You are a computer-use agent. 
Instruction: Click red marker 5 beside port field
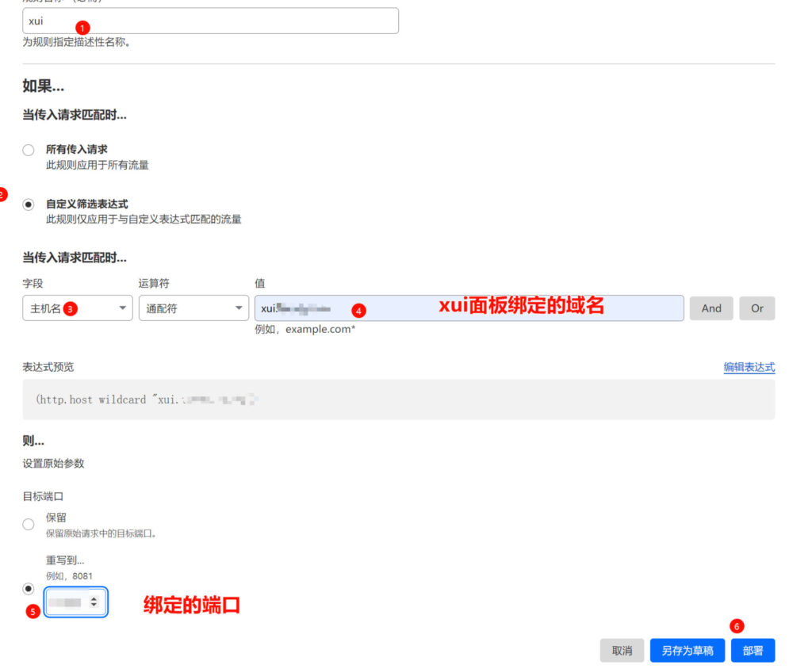click(33, 612)
